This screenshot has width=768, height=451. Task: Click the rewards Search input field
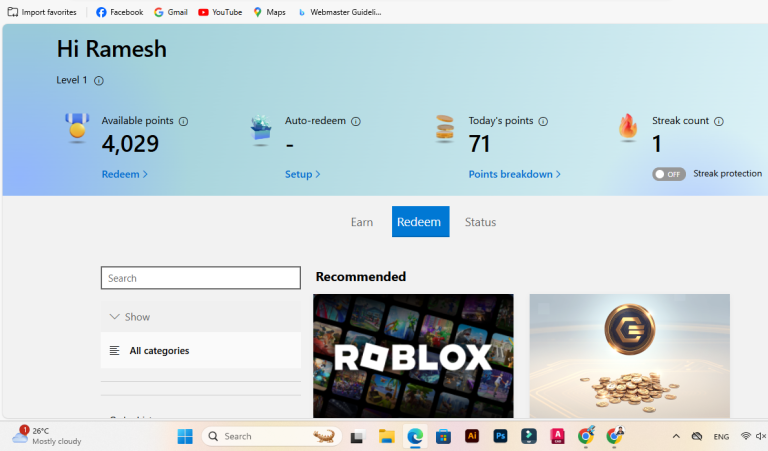[201, 278]
